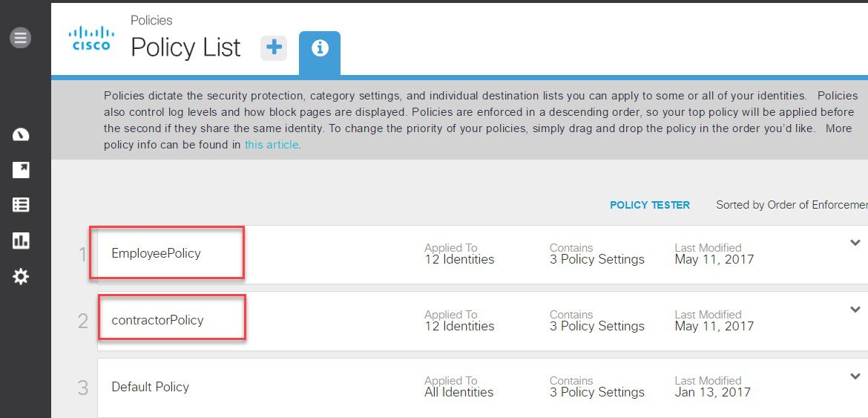This screenshot has width=868, height=418.
Task: Open the Settings gear icon in the sidebar
Action: [21, 276]
